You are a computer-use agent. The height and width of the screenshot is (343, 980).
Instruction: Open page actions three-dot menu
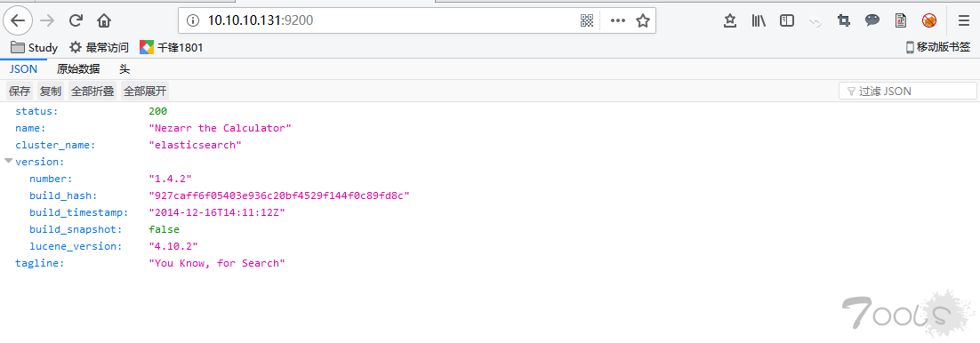coord(617,20)
